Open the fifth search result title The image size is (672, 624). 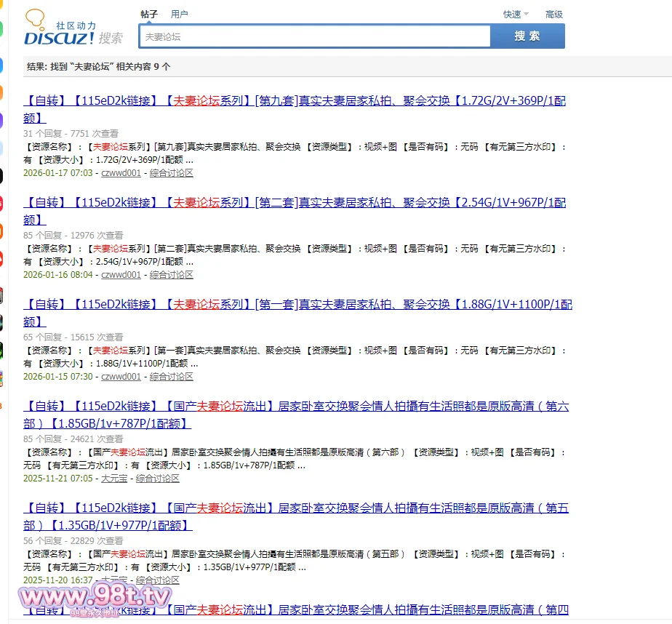[x=294, y=508]
